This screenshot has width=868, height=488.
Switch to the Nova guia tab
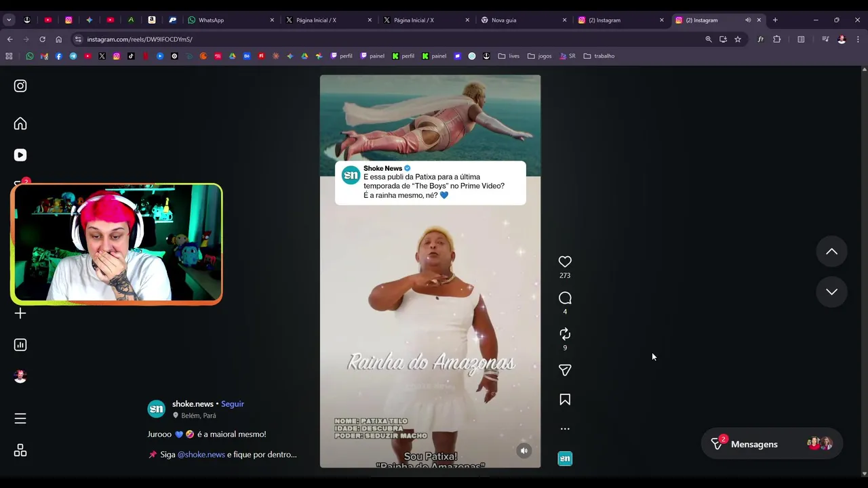(x=523, y=20)
